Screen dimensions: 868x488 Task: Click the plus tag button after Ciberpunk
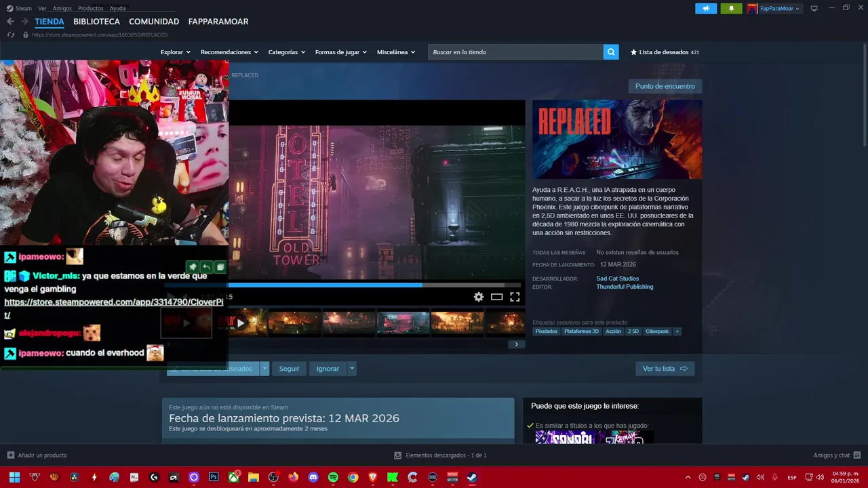point(677,331)
